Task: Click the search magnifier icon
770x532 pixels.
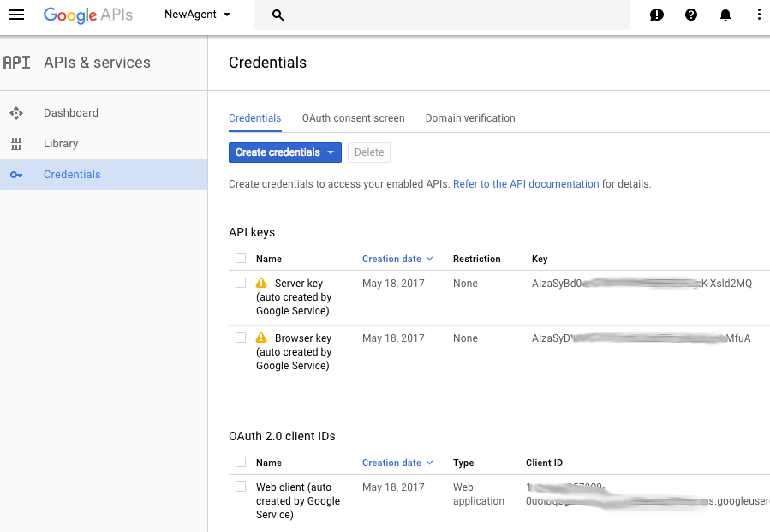Action: coord(278,15)
